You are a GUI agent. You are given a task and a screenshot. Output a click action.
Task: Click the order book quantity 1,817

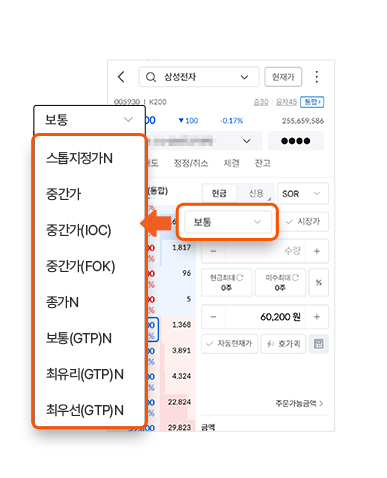click(x=181, y=247)
